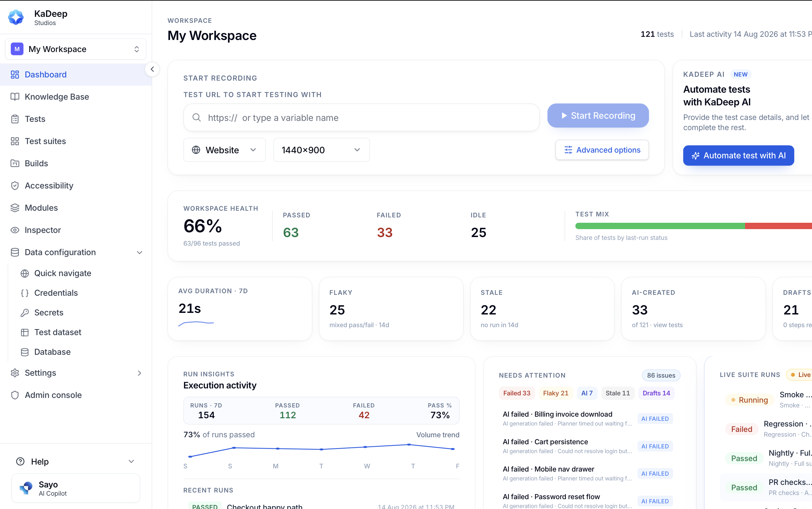The height and width of the screenshot is (509, 812).
Task: Click the globe icon in Website dropdown
Action: (196, 150)
